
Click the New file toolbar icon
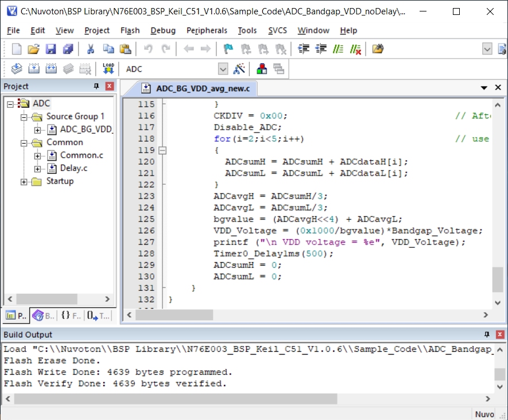(17, 49)
